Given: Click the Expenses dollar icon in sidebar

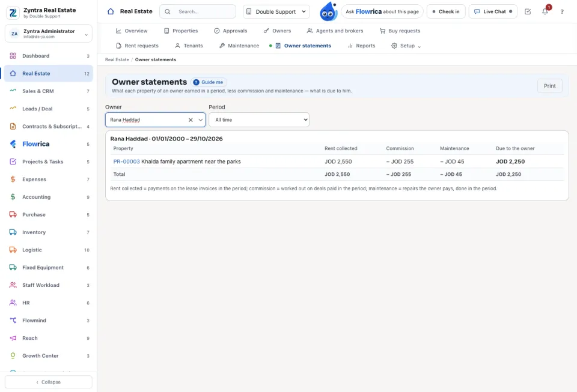Looking at the screenshot, I should (x=13, y=179).
